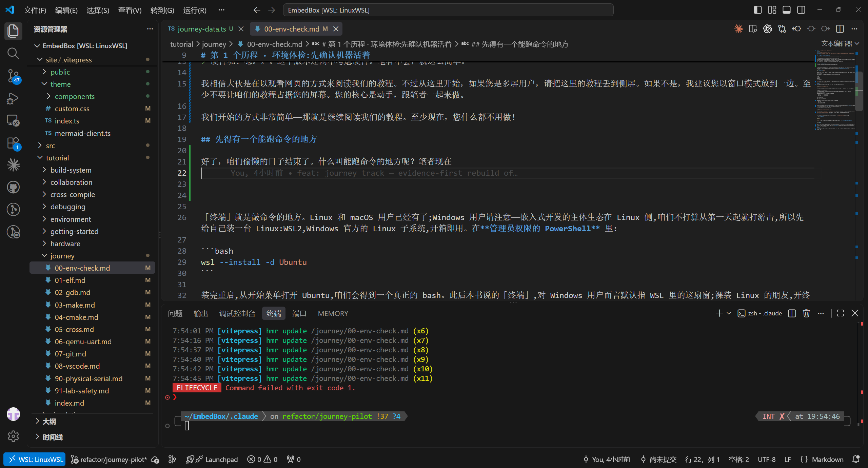Click the 空格: 2 indentation indicator

pos(738,459)
